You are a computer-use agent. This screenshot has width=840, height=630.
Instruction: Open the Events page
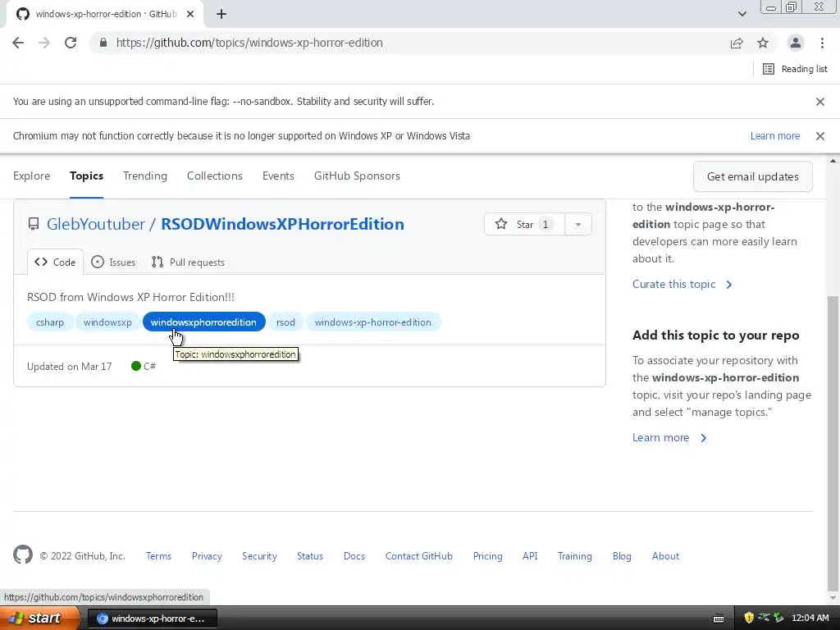tap(279, 176)
